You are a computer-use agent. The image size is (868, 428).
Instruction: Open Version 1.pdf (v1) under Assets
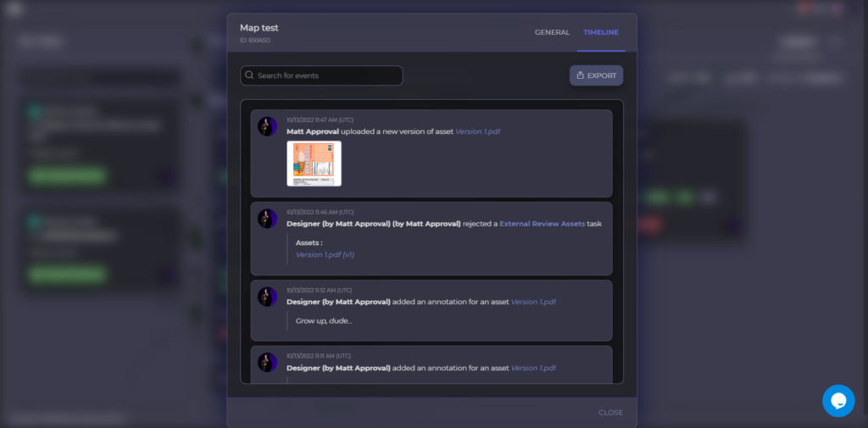click(325, 255)
